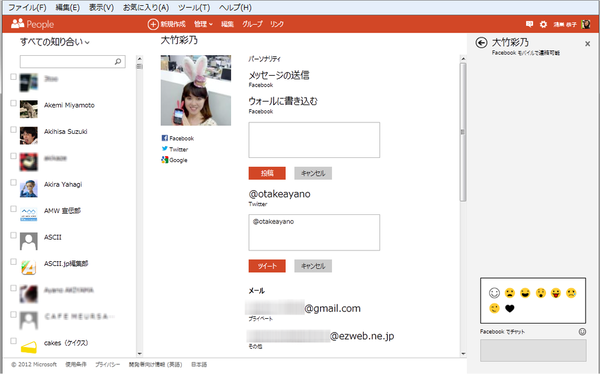The width and height of the screenshot is (600, 374).
Task: Click the red ツイート button
Action: (267, 266)
